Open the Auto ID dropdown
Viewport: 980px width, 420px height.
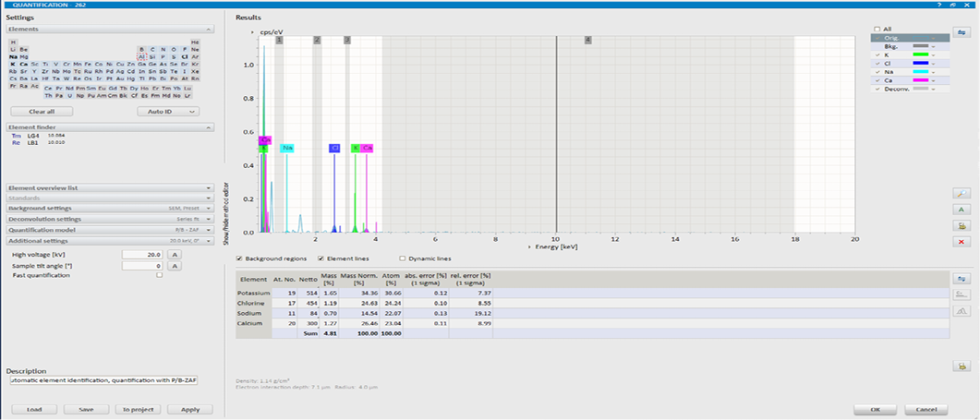(167, 112)
